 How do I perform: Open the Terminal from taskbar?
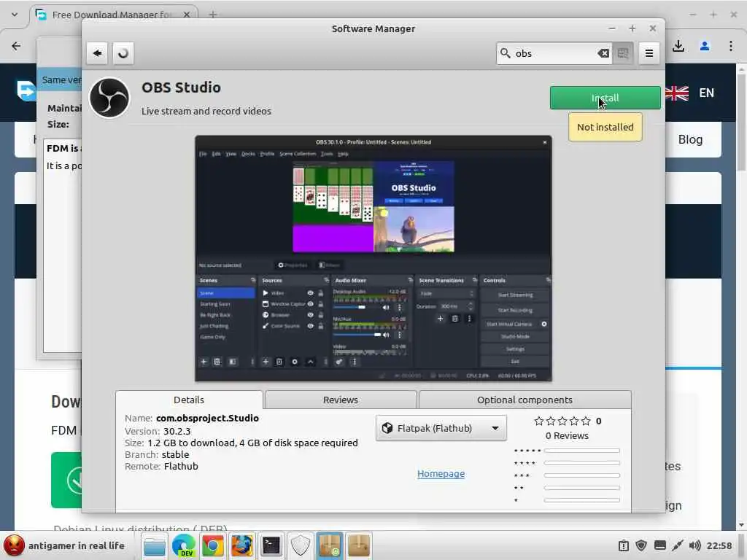(x=271, y=545)
